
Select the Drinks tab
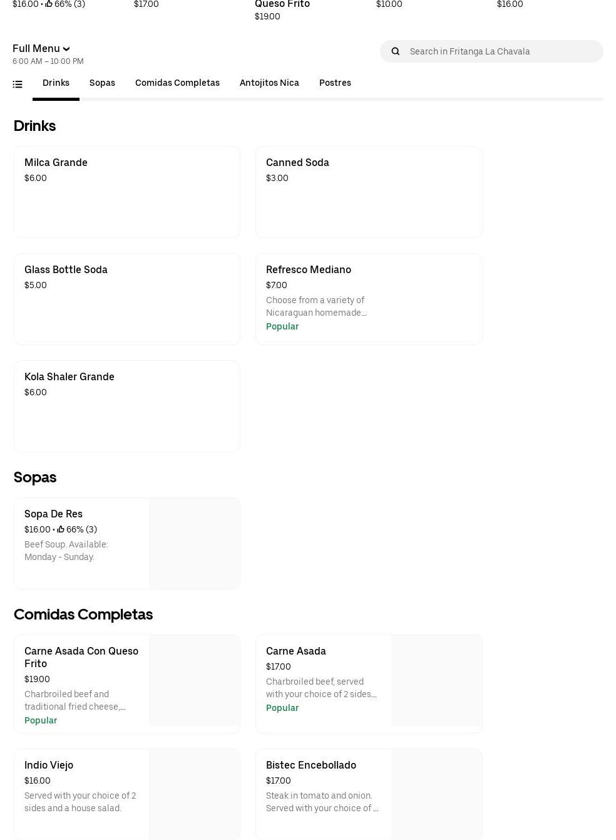[x=56, y=83]
